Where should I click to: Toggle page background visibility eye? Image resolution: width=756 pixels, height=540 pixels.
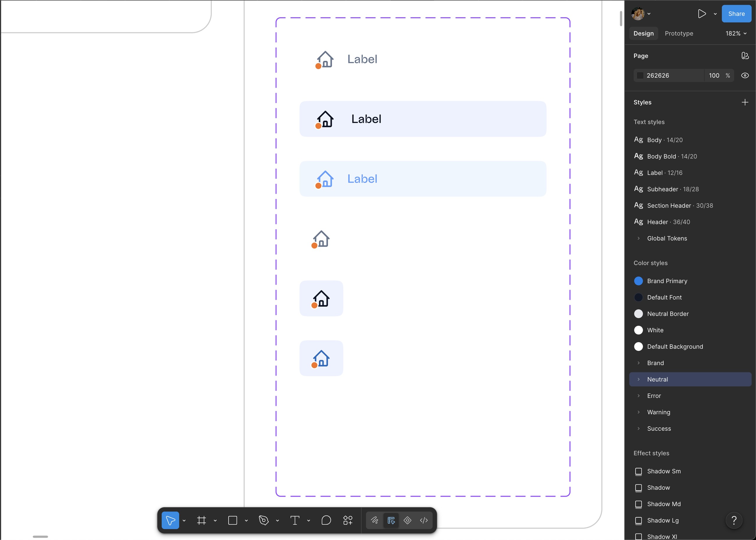(x=745, y=75)
